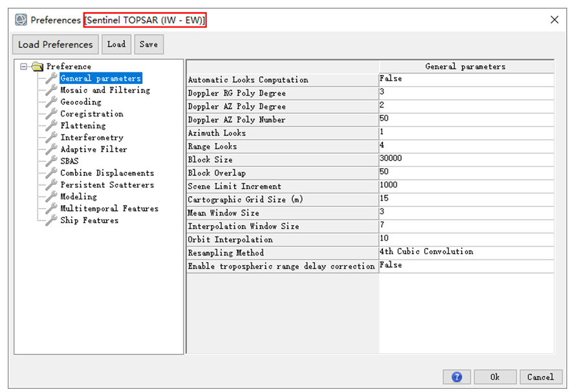Click the Automatic Looks Computation label

pyautogui.click(x=248, y=80)
